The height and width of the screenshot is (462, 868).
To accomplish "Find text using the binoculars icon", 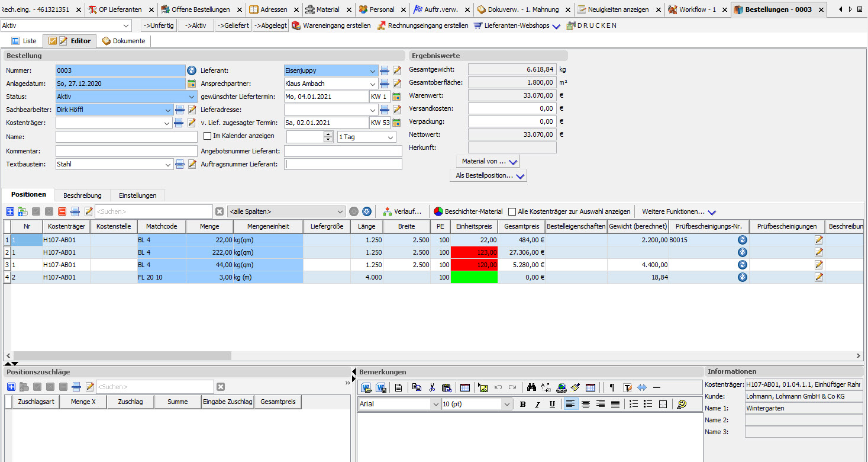I will point(531,387).
